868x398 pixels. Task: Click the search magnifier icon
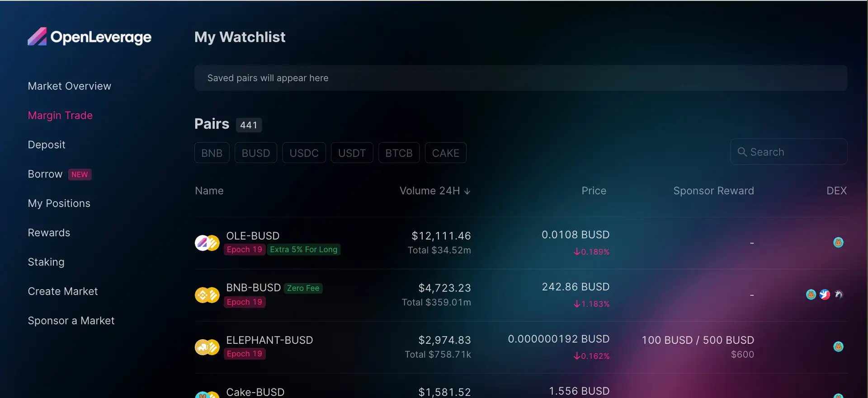pyautogui.click(x=742, y=152)
